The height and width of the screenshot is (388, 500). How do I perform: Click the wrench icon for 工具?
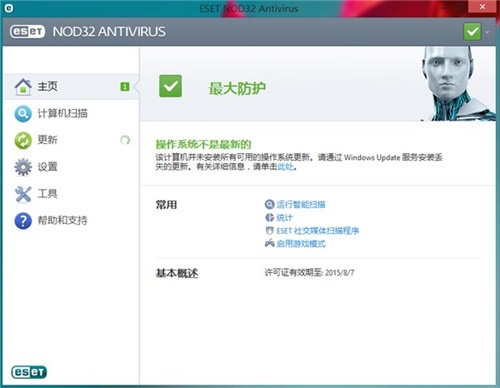tap(23, 194)
